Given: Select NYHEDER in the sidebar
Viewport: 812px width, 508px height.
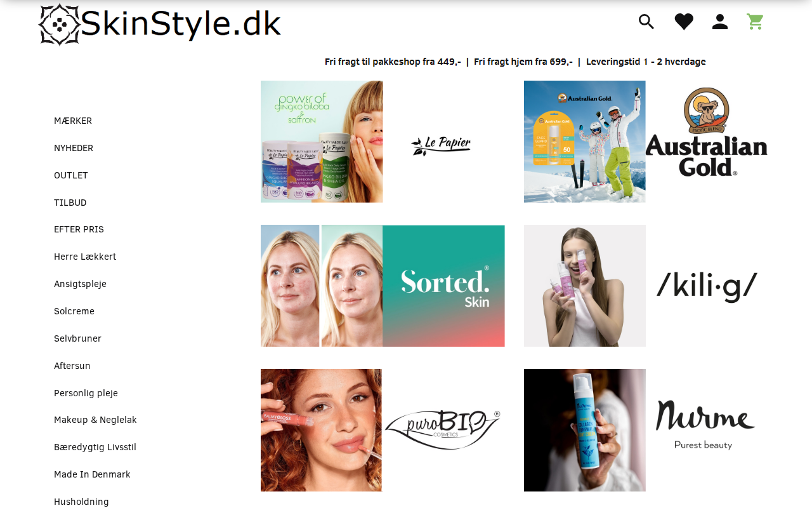Looking at the screenshot, I should [x=74, y=148].
